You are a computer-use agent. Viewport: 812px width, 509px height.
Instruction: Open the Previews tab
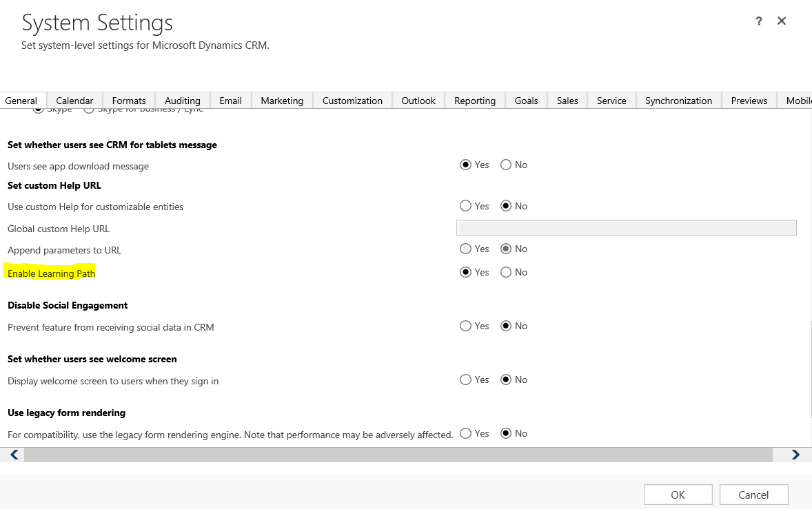click(x=749, y=100)
